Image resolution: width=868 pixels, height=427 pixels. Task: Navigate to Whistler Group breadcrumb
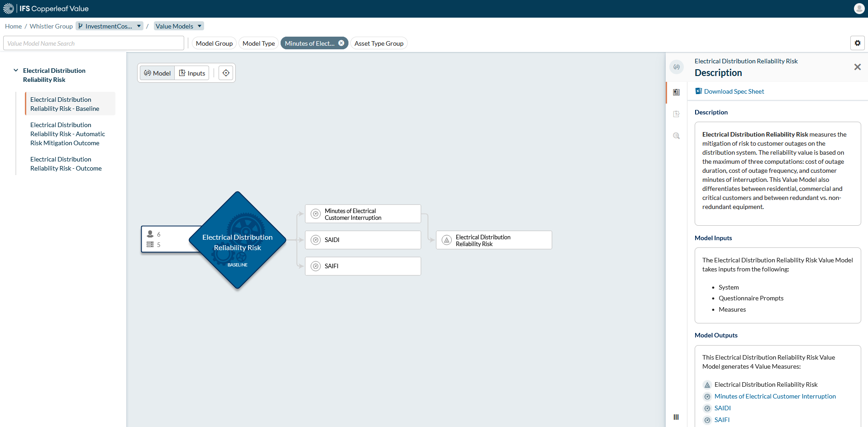[51, 26]
